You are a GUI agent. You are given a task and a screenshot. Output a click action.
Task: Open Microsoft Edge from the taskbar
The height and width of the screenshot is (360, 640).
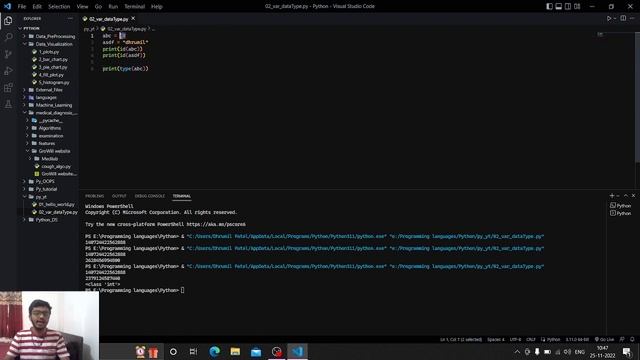(214, 351)
